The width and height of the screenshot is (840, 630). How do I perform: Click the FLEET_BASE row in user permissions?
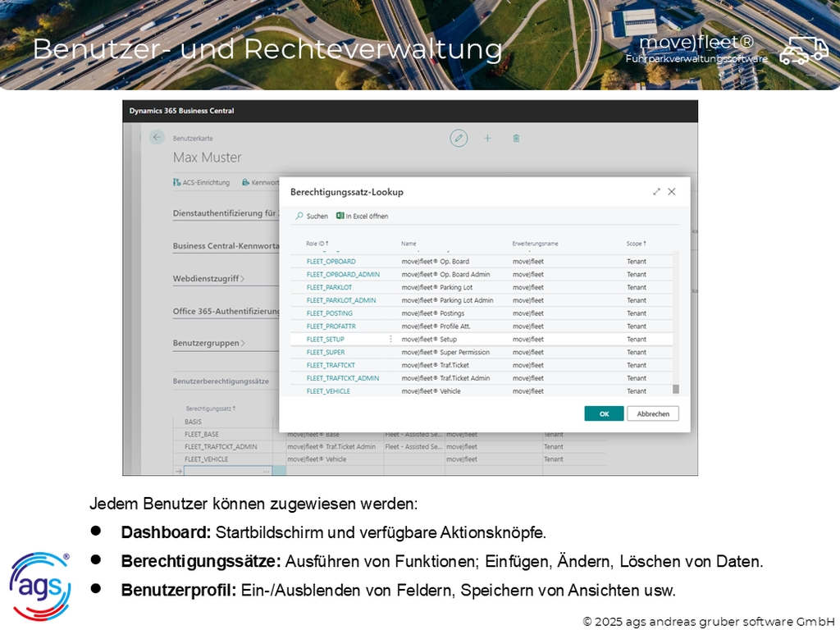coord(202,434)
